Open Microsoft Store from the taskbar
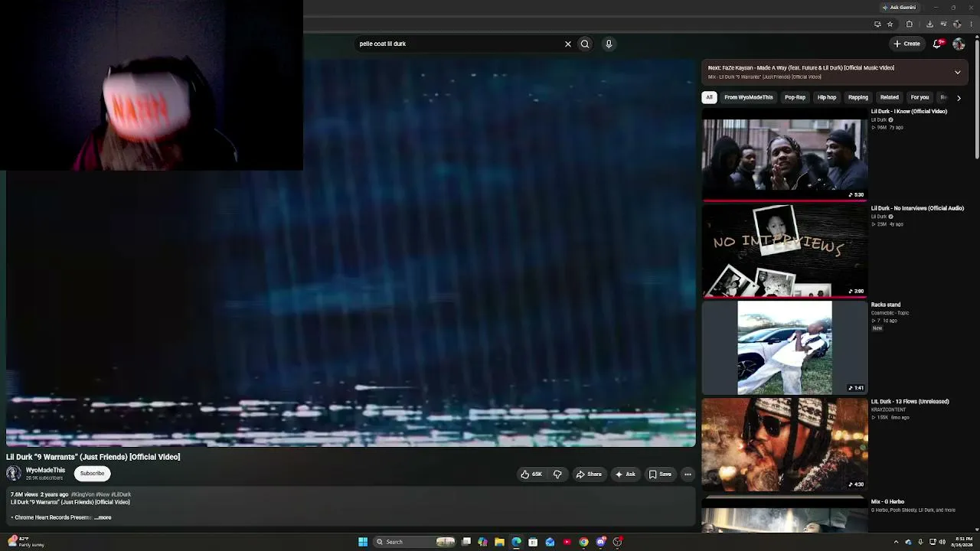The image size is (980, 551). (x=533, y=542)
